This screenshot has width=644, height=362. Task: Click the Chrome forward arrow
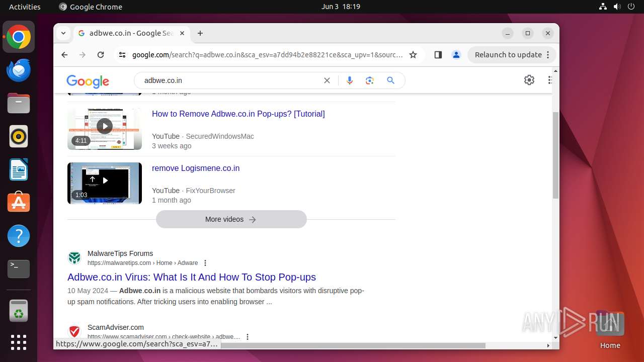(x=83, y=55)
